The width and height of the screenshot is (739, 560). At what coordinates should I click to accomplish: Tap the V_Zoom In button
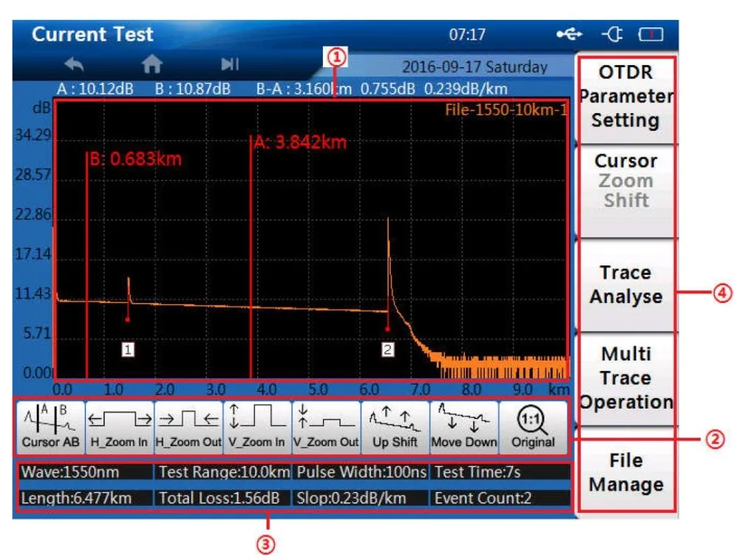coord(257,427)
